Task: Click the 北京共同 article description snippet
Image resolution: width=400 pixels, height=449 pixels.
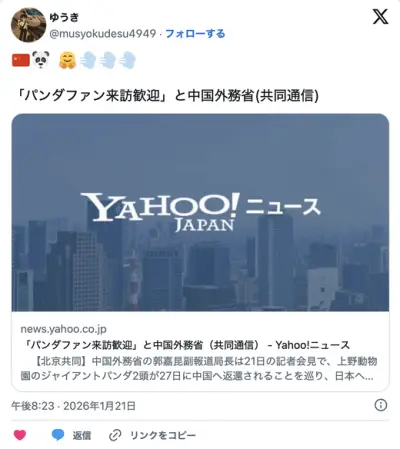Action: (199, 368)
